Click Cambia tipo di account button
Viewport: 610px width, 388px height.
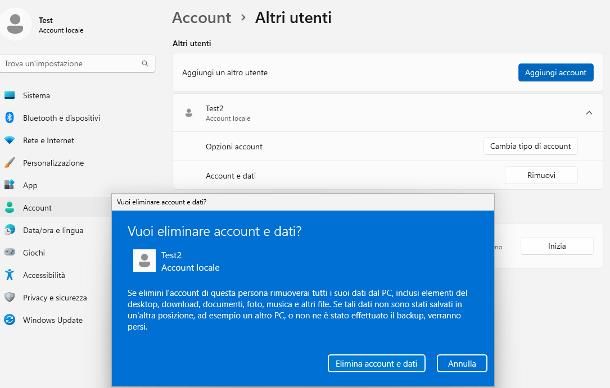point(530,146)
